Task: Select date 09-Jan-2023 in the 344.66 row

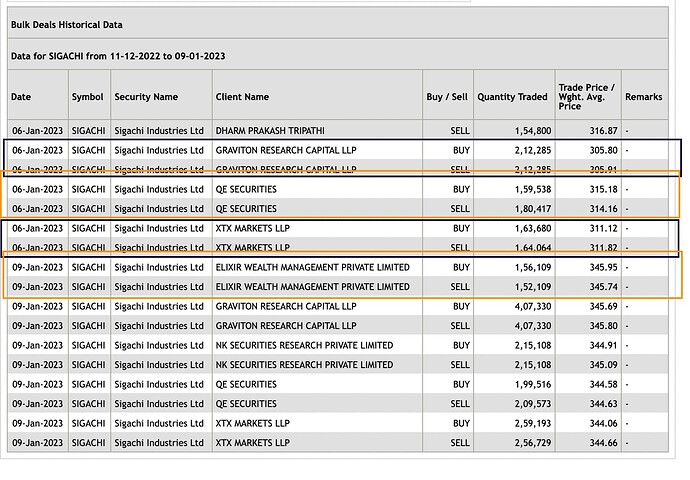Action: click(x=37, y=443)
